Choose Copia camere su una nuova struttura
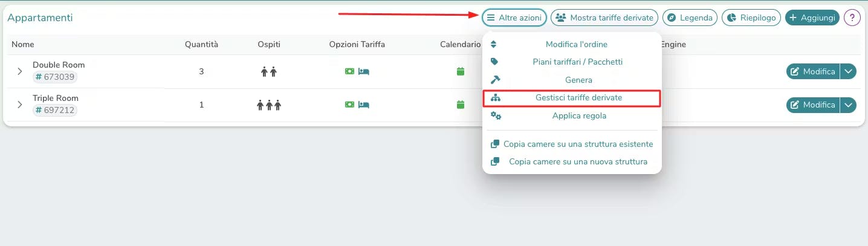 (x=578, y=161)
